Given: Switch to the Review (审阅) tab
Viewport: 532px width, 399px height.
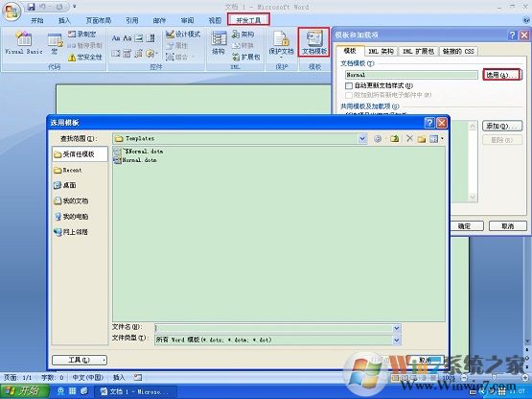Looking at the screenshot, I should pyautogui.click(x=187, y=21).
